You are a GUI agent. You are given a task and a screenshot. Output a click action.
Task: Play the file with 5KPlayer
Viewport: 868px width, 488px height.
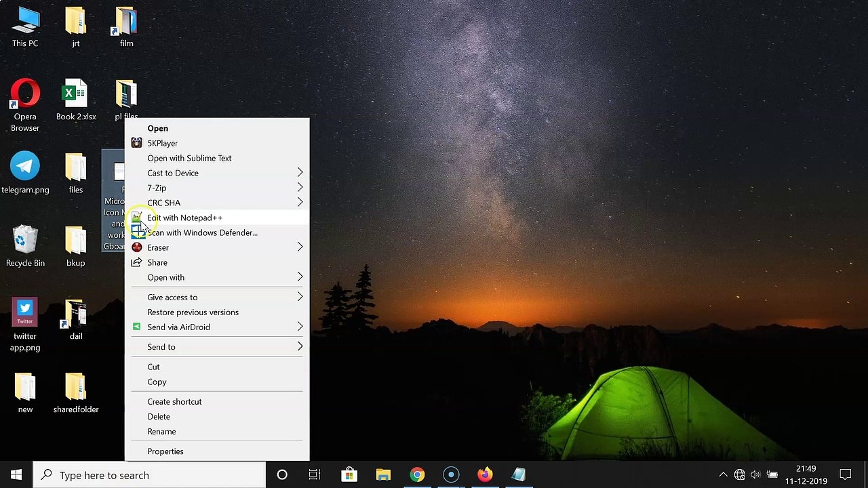217,143
